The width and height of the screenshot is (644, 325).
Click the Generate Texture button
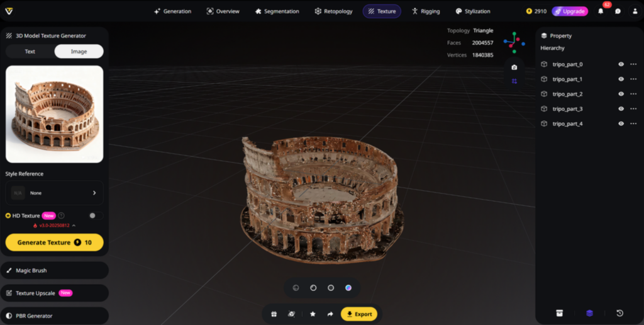[54, 242]
